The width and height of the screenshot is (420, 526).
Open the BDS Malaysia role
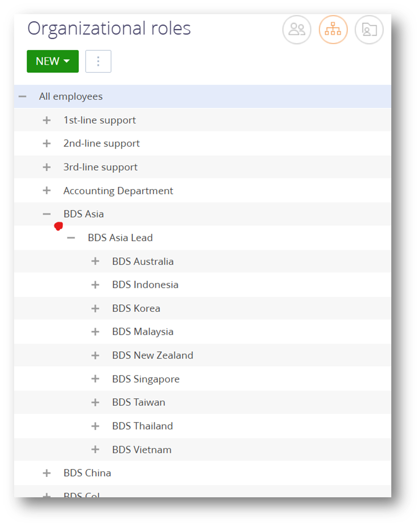click(143, 332)
